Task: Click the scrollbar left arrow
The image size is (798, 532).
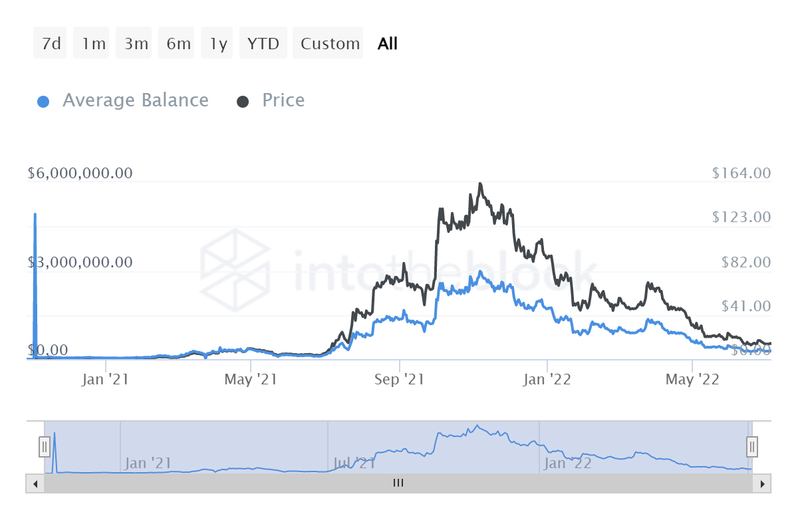Action: click(x=34, y=483)
